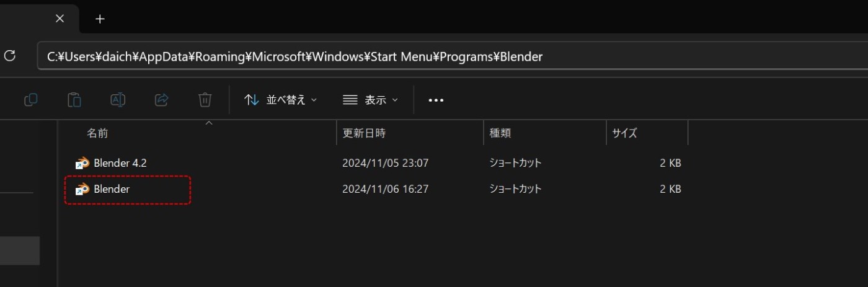The height and width of the screenshot is (287, 868).
Task: Select the Blender file name
Action: click(112, 189)
